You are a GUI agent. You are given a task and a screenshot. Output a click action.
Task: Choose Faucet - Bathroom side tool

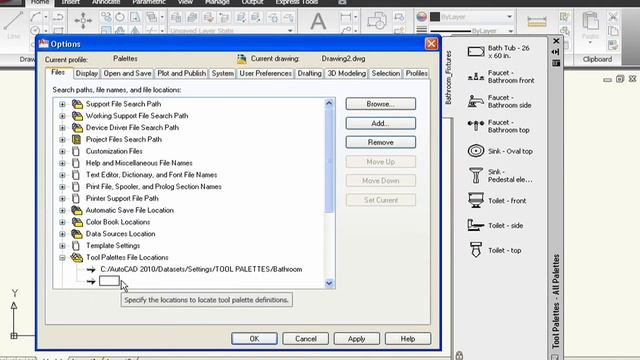click(x=500, y=101)
